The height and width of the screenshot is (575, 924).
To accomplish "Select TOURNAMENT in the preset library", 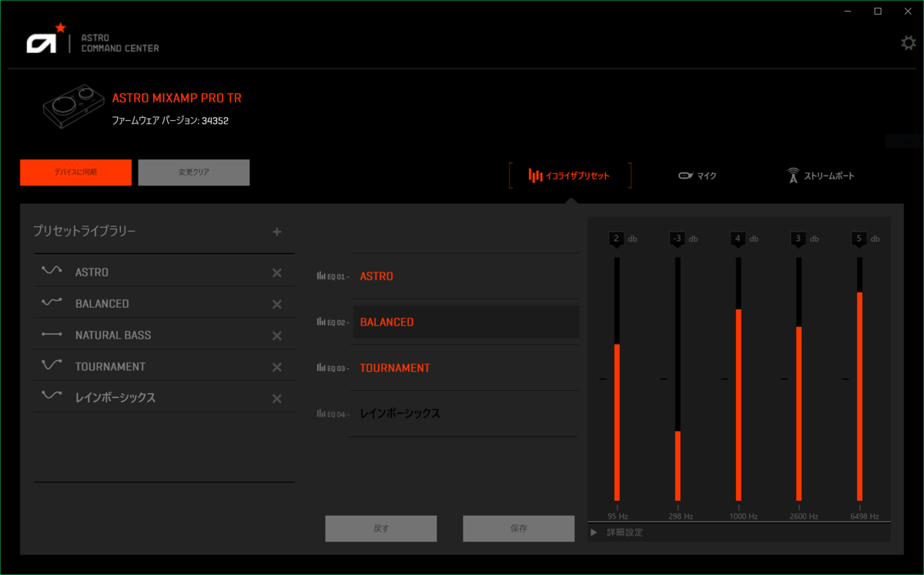I will [110, 367].
